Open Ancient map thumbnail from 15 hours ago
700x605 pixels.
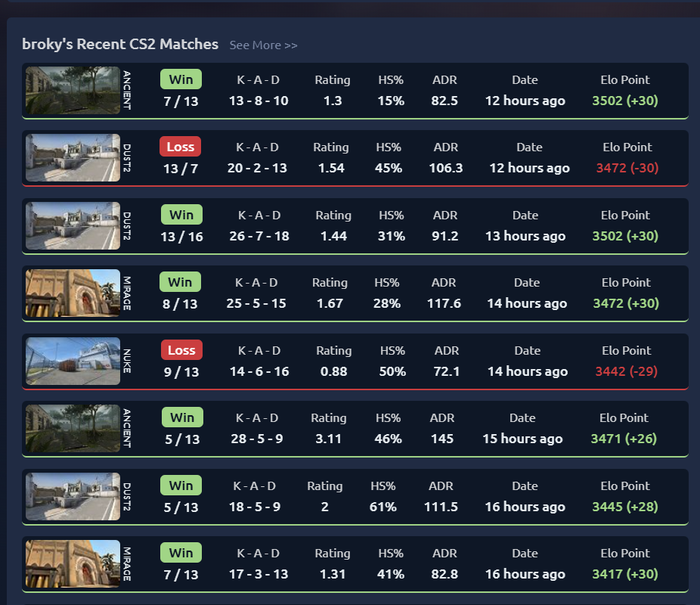point(73,428)
